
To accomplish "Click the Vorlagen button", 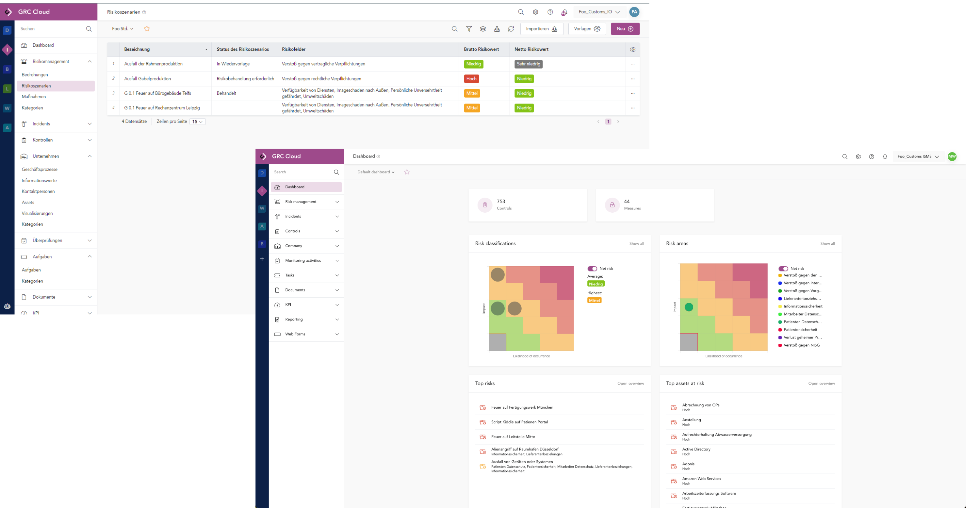I will click(x=587, y=28).
